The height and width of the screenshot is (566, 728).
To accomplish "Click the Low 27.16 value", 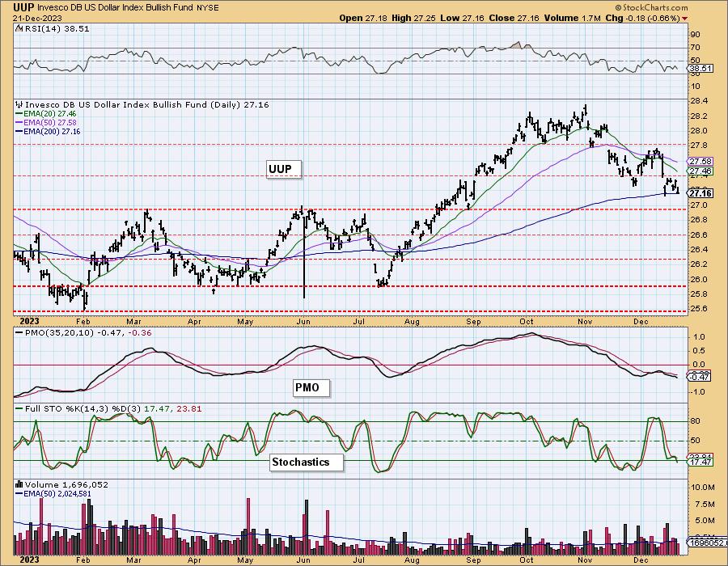I will coord(462,18).
